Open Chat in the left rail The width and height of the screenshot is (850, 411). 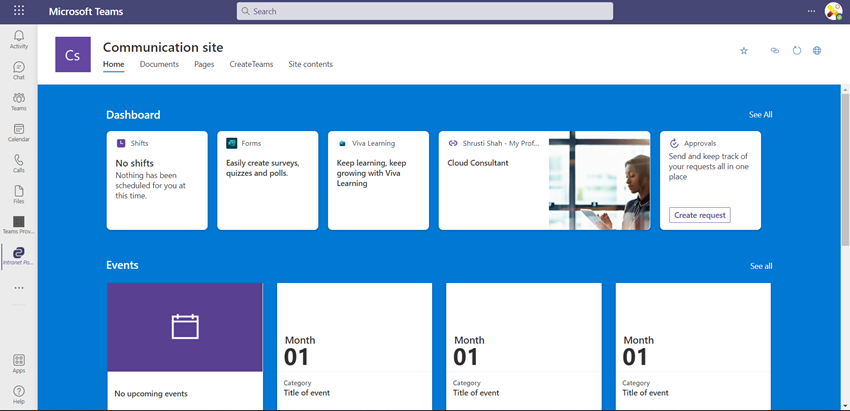(19, 71)
